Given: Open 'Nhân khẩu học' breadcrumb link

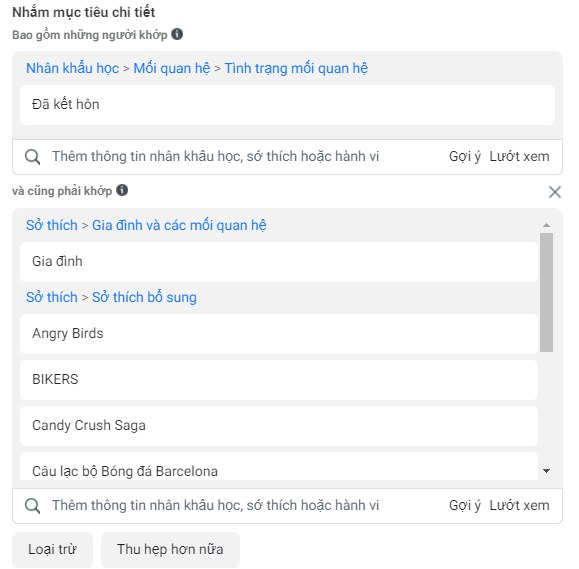Looking at the screenshot, I should coord(72,68).
